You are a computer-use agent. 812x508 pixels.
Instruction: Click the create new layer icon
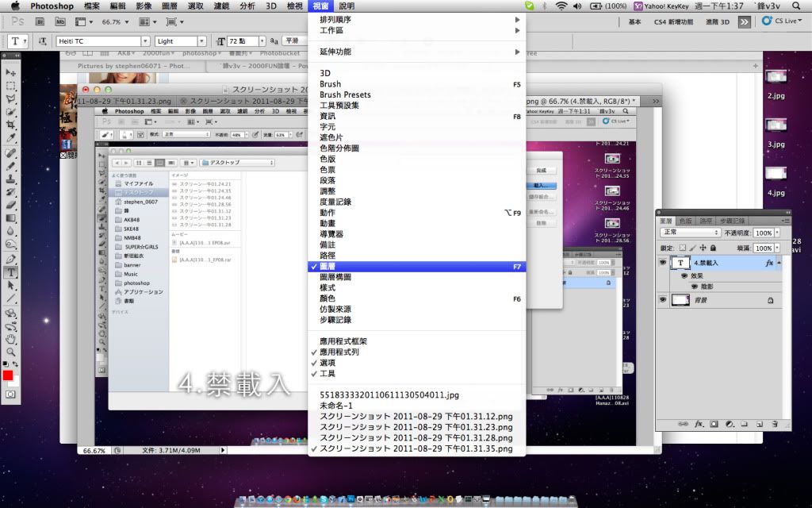(759, 424)
